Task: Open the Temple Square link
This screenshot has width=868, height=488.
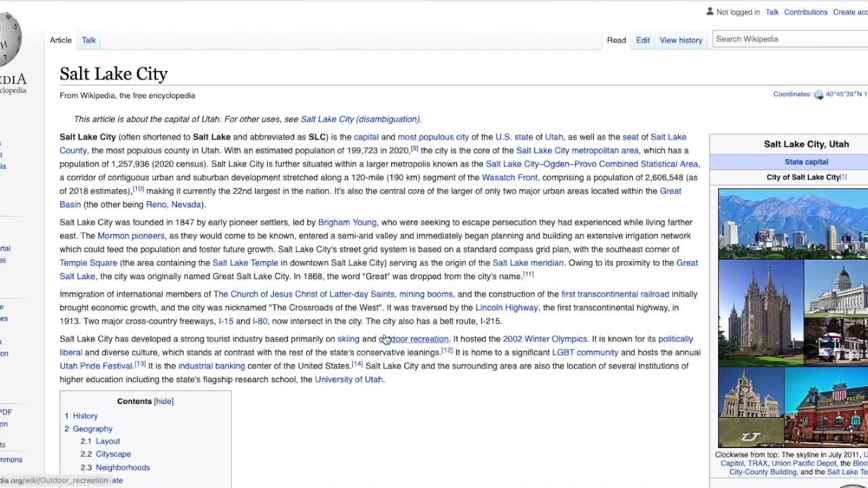Action: pyautogui.click(x=88, y=263)
